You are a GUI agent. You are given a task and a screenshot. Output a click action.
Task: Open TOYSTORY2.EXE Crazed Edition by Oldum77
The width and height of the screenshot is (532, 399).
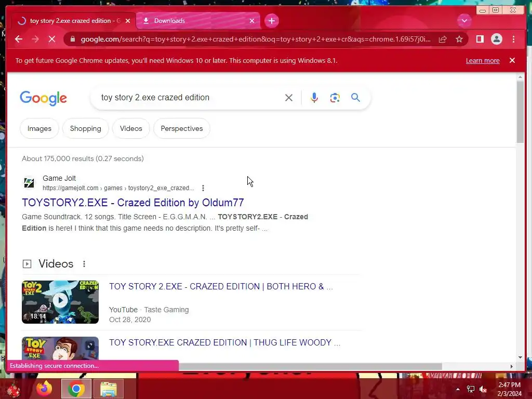132,203
